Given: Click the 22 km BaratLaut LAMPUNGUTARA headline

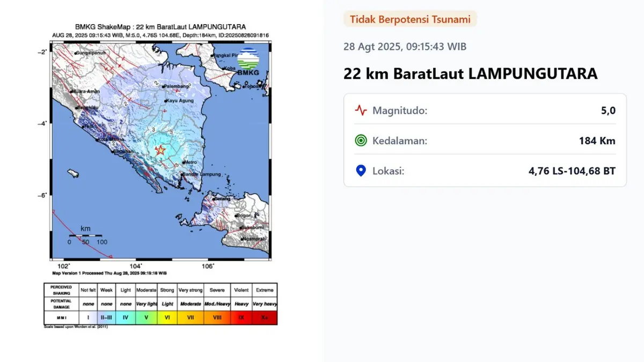Looking at the screenshot, I should click(471, 73).
